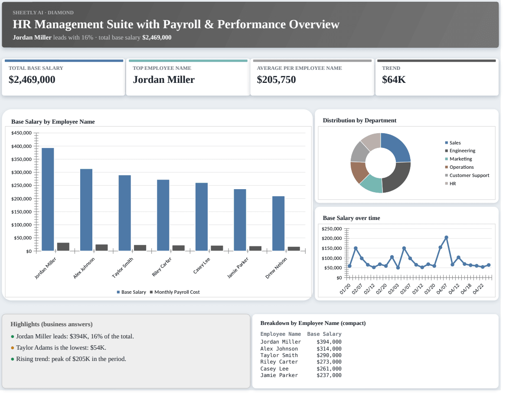Select Taylor Smith's base salary bar
This screenshot has height=400, width=532.
(x=125, y=213)
